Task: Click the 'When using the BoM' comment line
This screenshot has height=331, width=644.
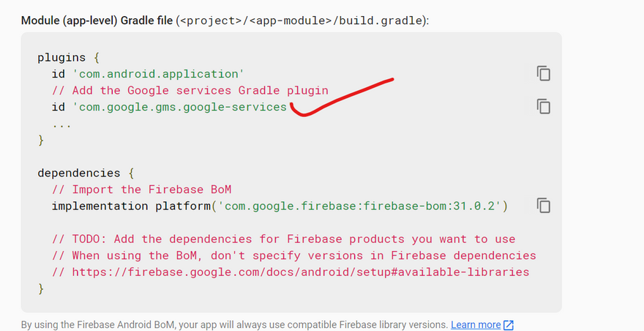Action: (294, 256)
